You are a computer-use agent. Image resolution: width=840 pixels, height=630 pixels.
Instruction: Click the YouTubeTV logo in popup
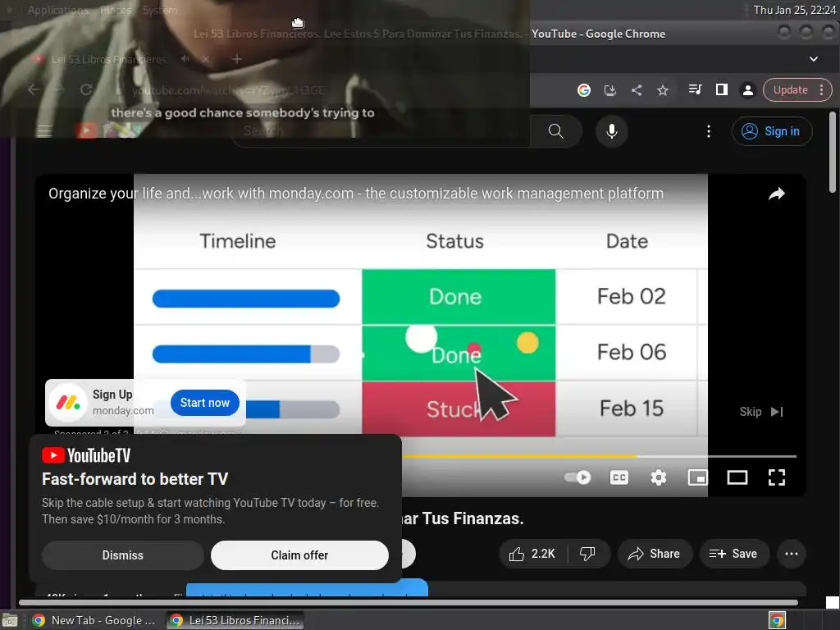tap(86, 455)
